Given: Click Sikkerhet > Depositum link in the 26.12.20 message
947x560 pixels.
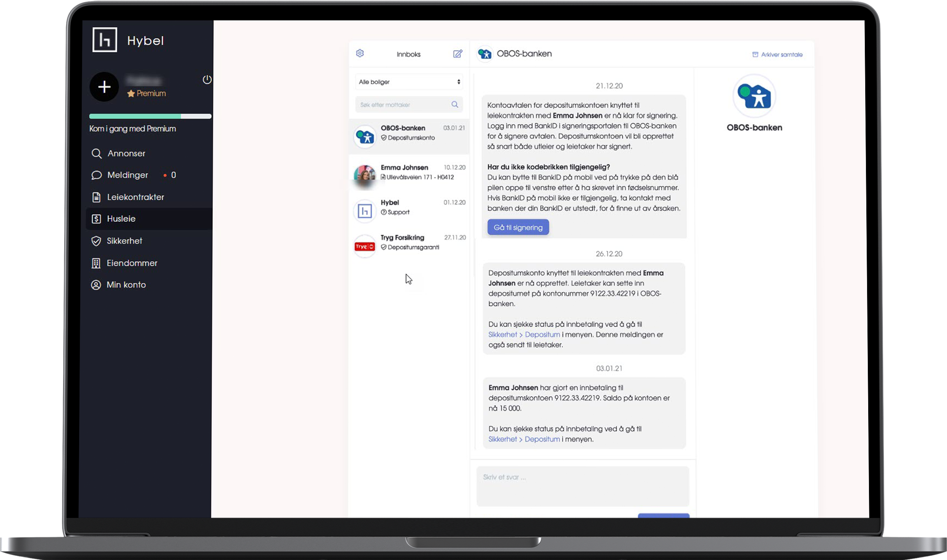Looking at the screenshot, I should tap(524, 335).
